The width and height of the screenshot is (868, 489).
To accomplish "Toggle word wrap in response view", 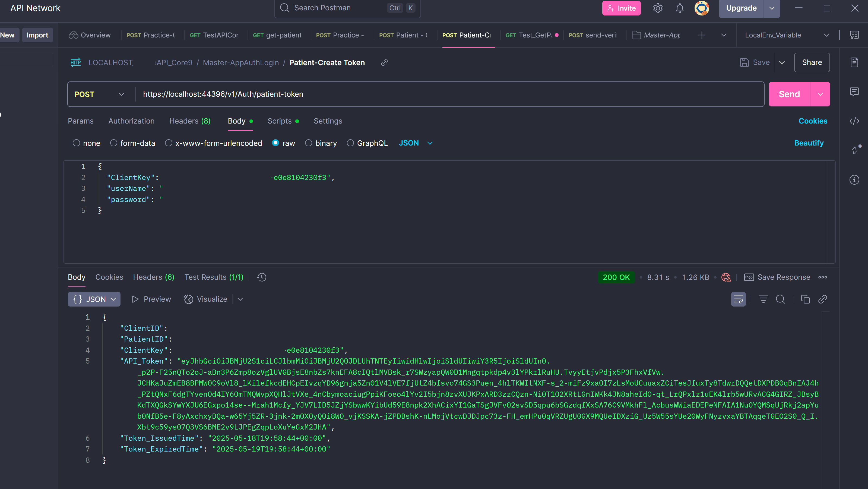I will [738, 299].
